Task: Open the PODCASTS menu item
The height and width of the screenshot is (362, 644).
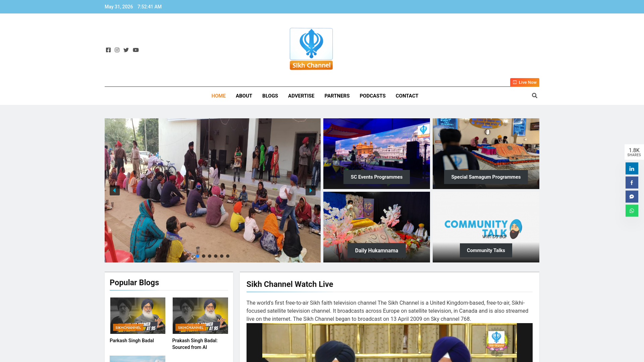Action: [x=372, y=96]
